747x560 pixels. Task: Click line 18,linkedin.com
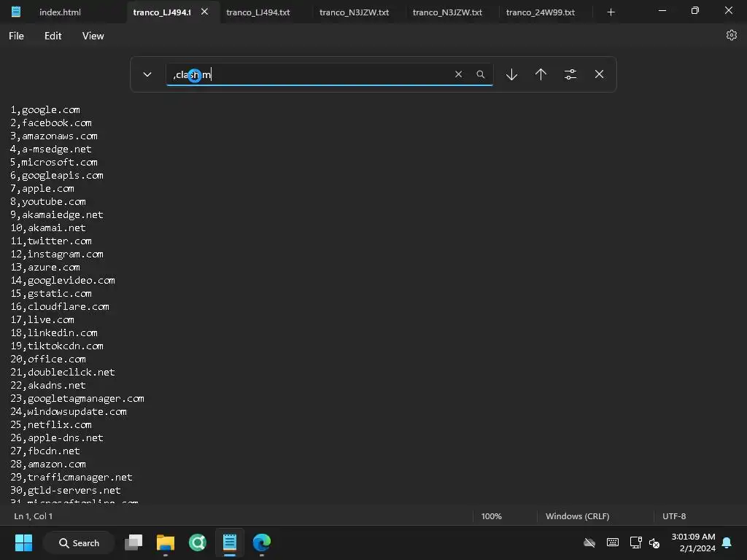(54, 332)
